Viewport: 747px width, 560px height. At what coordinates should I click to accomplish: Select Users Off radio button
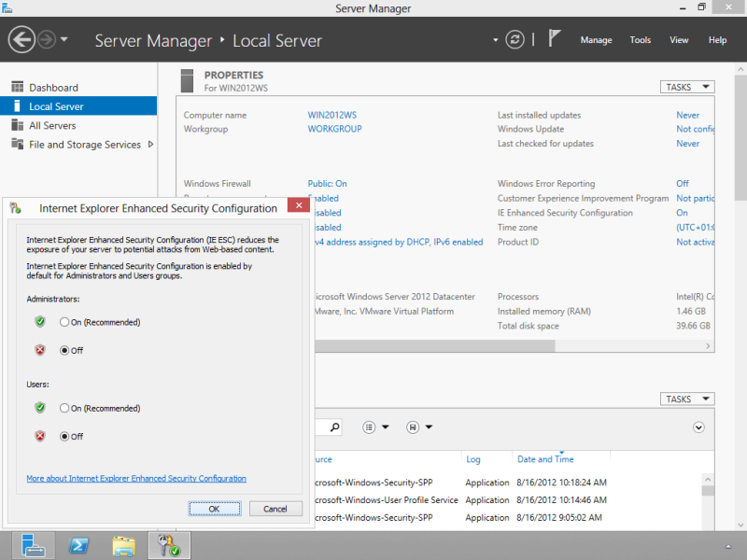(64, 436)
